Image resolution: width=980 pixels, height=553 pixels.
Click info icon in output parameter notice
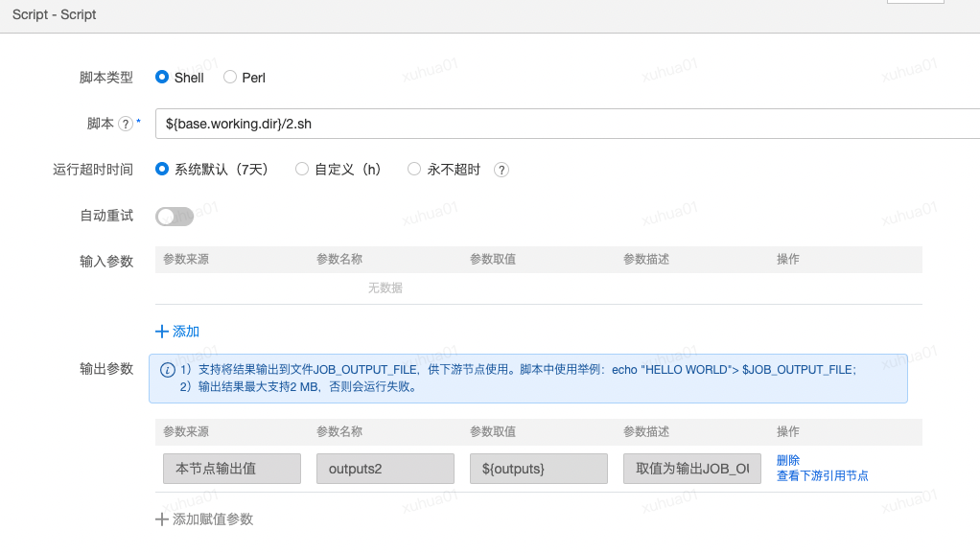coord(167,370)
